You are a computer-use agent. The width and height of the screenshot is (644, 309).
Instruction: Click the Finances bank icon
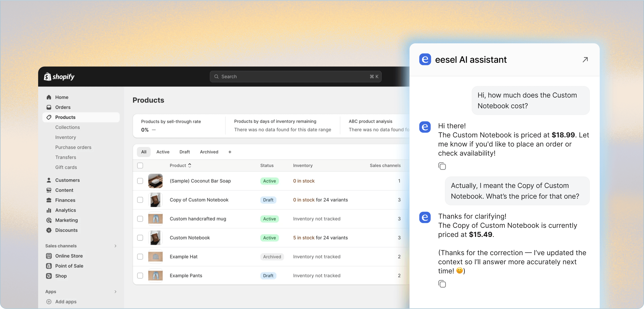click(49, 200)
